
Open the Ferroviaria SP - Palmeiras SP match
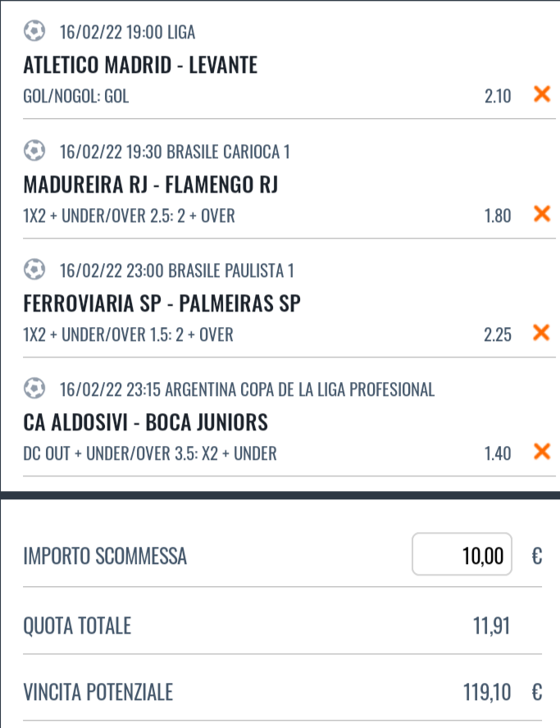point(162,303)
